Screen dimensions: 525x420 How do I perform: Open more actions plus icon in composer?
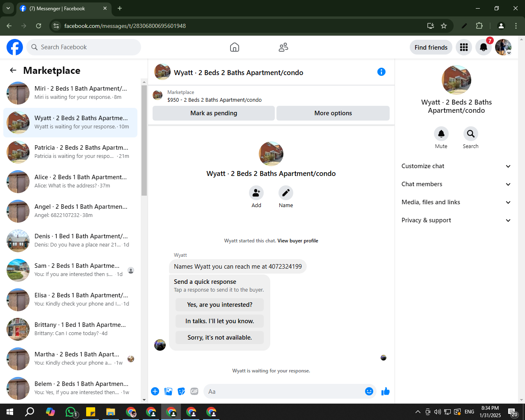click(x=155, y=391)
